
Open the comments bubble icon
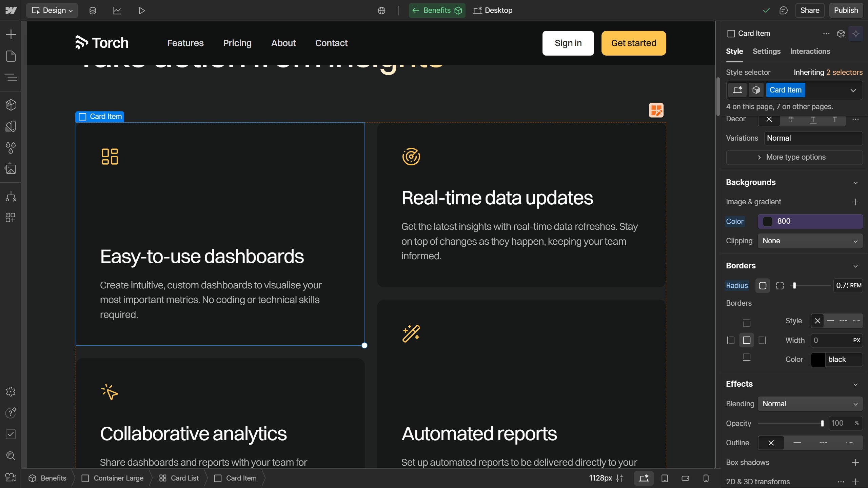(783, 11)
